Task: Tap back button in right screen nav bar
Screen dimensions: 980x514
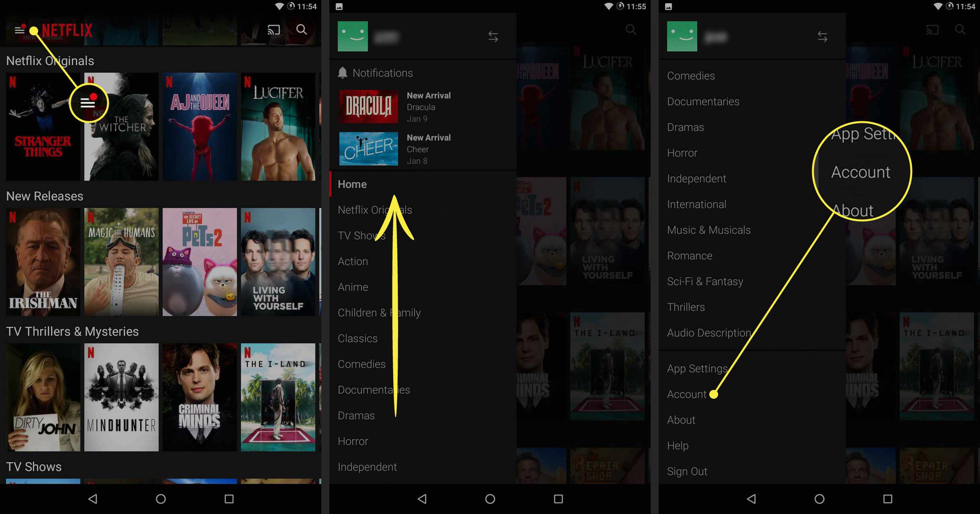Action: pyautogui.click(x=751, y=499)
